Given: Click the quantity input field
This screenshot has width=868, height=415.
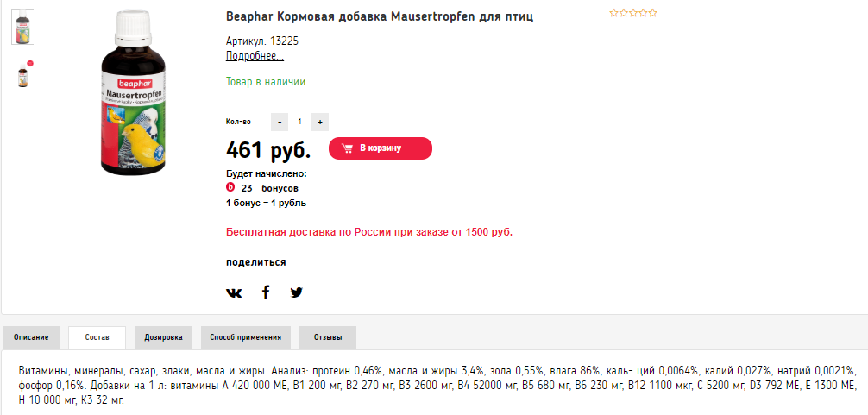Looking at the screenshot, I should pyautogui.click(x=300, y=122).
